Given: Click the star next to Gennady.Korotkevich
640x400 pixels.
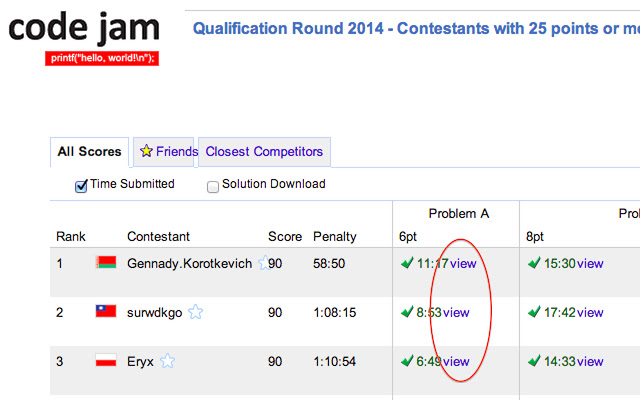Looking at the screenshot, I should point(264,263).
